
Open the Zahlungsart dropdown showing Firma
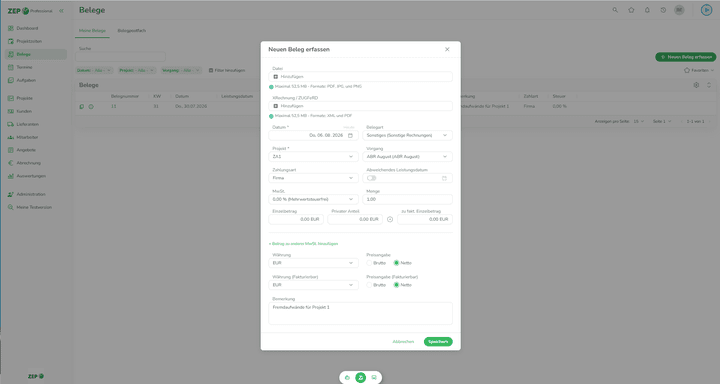(313, 178)
